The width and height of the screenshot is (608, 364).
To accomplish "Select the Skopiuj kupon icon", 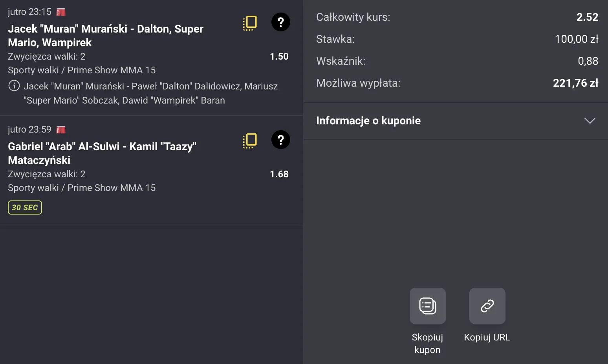I will 427,306.
